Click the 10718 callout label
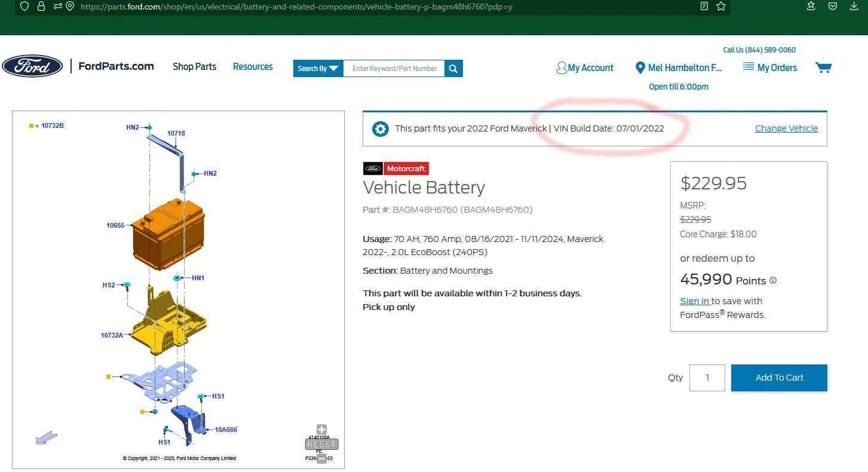This screenshot has height=472, width=868. [176, 134]
